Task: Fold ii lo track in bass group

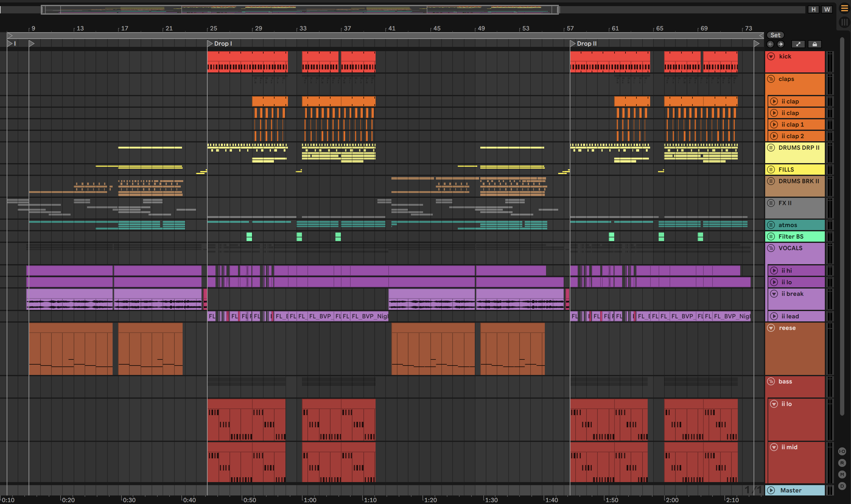Action: (774, 404)
